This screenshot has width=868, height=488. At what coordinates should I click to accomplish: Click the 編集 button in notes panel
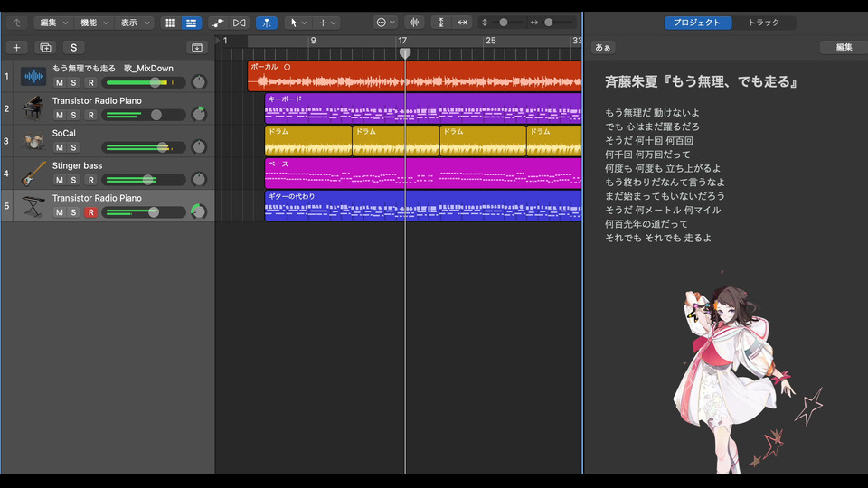tap(843, 47)
